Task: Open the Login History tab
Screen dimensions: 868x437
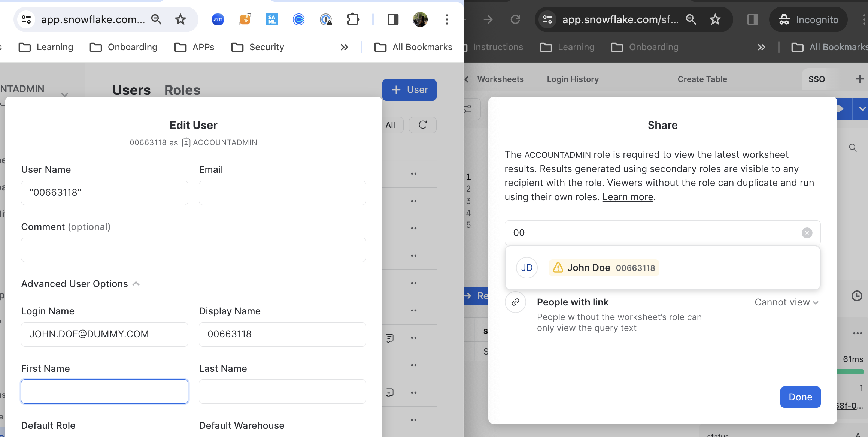Action: pyautogui.click(x=572, y=79)
